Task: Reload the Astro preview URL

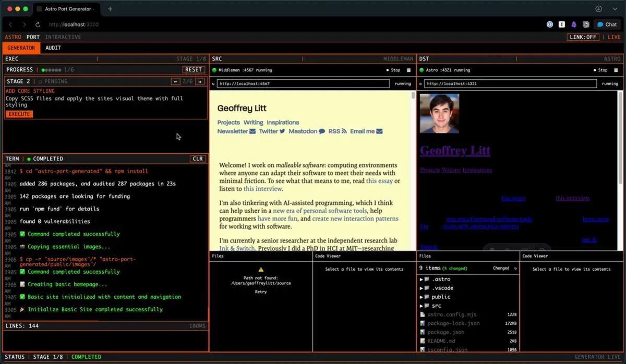Action: pos(420,83)
